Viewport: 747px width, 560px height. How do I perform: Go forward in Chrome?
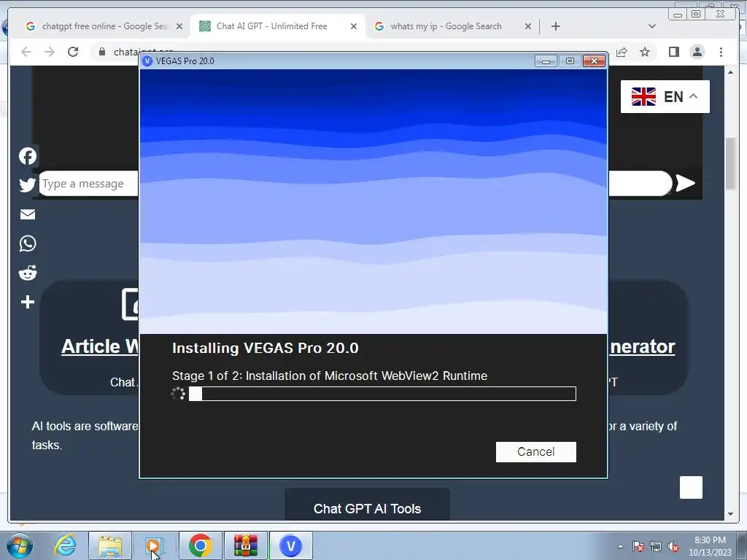tap(50, 52)
